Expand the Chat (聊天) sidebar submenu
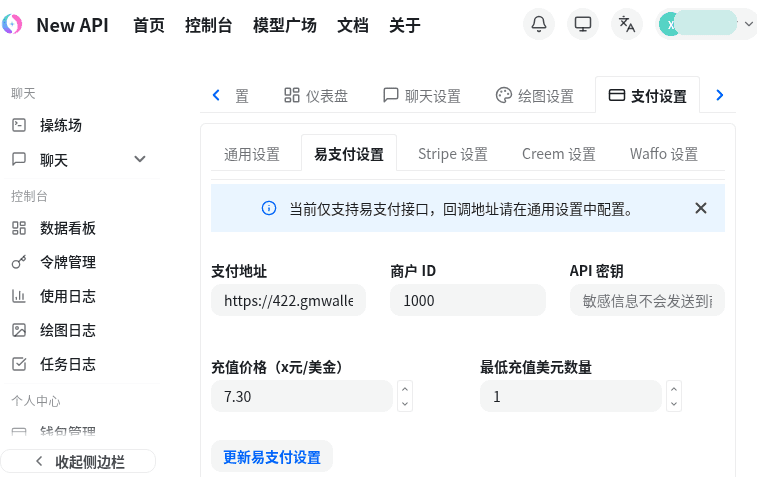The height and width of the screenshot is (477, 757). (139, 159)
